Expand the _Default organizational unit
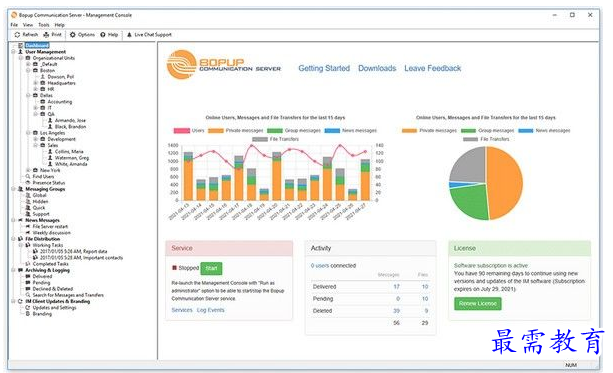 [x=28, y=64]
